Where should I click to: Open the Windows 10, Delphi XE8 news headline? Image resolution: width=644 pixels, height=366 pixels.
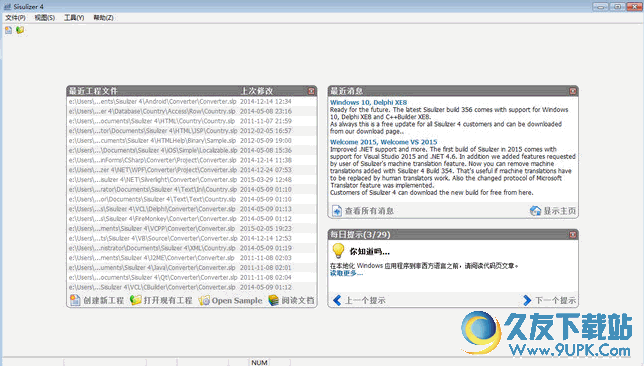[x=368, y=102]
